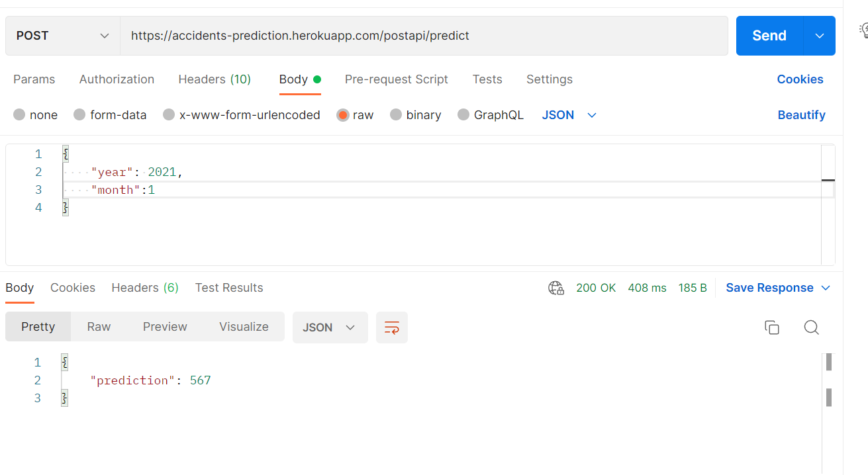The image size is (868, 475).
Task: Click the lightbulb icon at right edge
Action: coord(863,29)
